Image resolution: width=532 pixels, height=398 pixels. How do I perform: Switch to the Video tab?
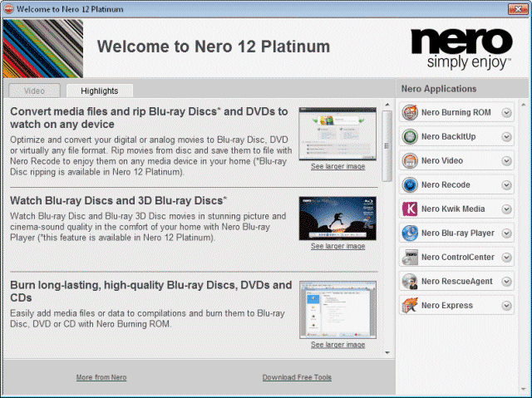pos(34,91)
